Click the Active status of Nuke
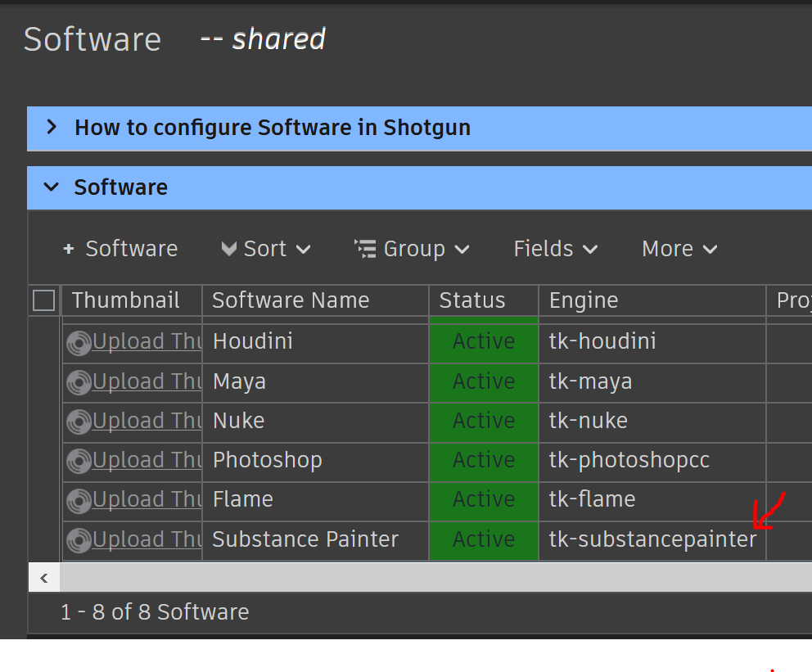The width and height of the screenshot is (812, 672). tap(485, 422)
